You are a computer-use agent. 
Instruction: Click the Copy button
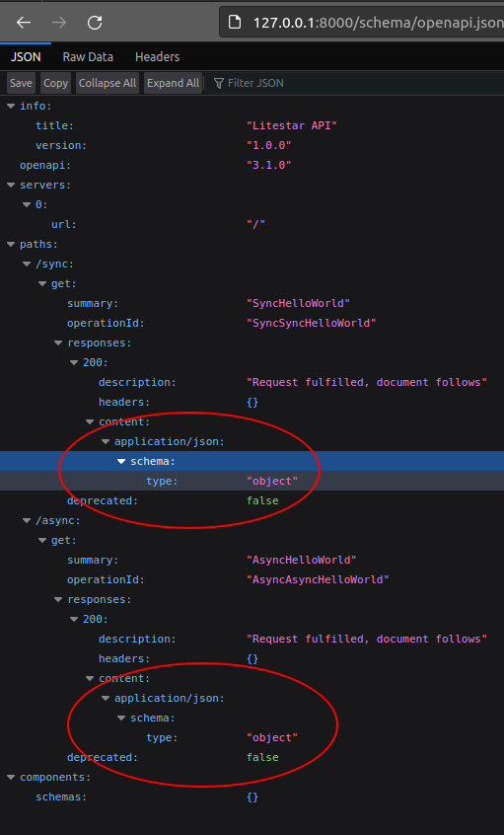[56, 83]
